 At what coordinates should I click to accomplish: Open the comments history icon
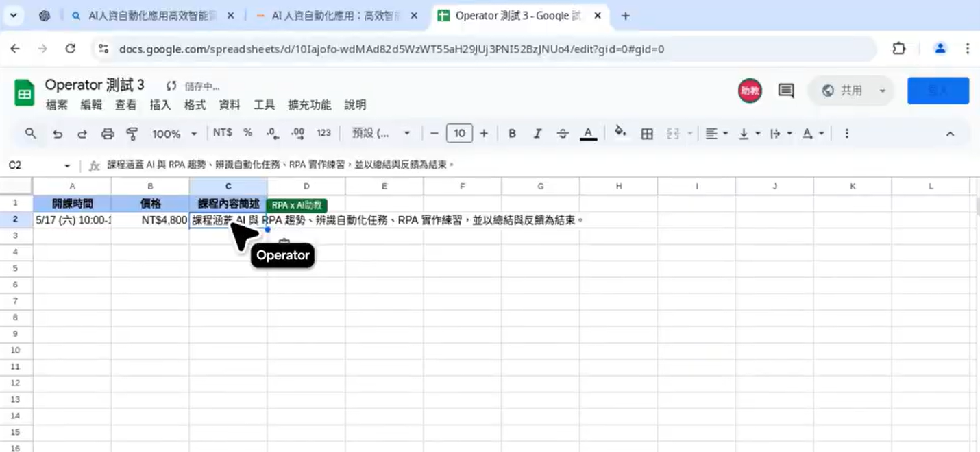786,91
